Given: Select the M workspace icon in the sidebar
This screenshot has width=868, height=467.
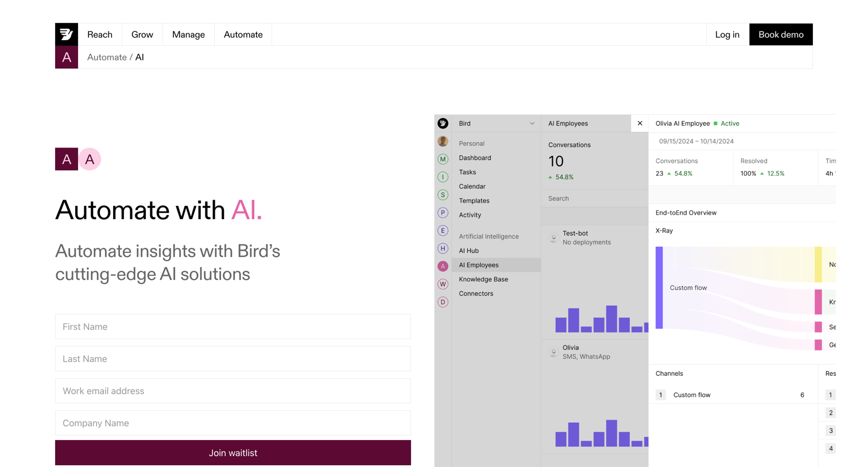Looking at the screenshot, I should [x=443, y=159].
